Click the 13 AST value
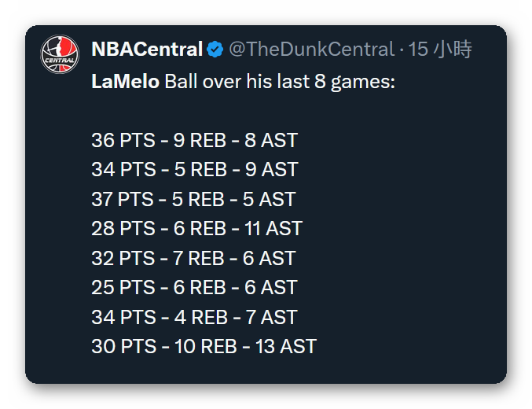This screenshot has width=532, height=409. click(286, 346)
